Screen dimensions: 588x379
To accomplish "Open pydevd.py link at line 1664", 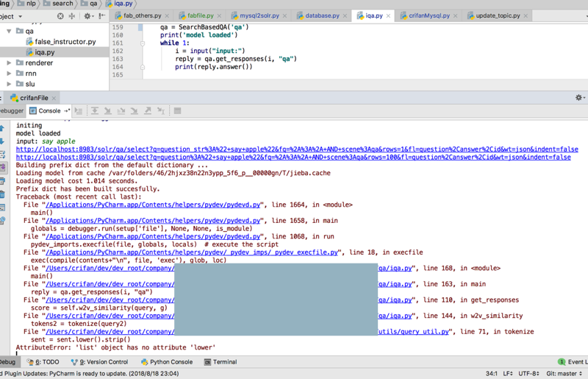I will coord(153,205).
